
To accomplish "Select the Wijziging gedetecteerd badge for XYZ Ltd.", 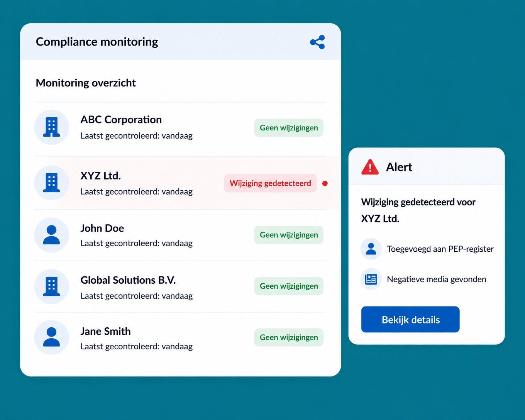I will point(270,183).
